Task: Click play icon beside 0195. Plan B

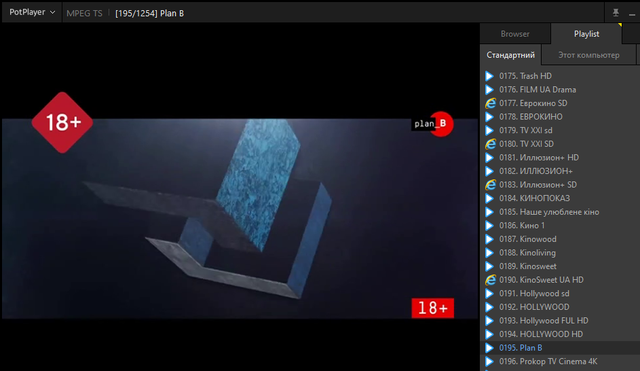Action: tap(489, 348)
